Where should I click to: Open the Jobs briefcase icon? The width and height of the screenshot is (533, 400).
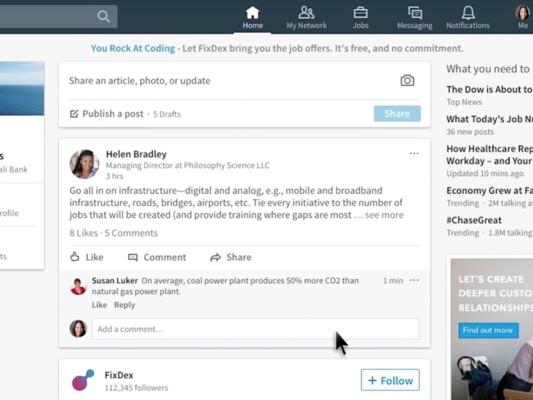click(x=360, y=13)
